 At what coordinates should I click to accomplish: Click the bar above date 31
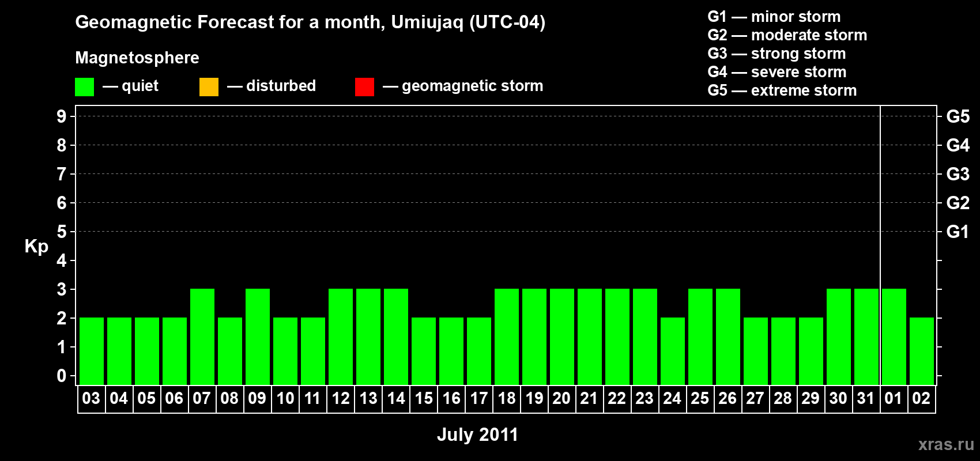click(x=866, y=337)
